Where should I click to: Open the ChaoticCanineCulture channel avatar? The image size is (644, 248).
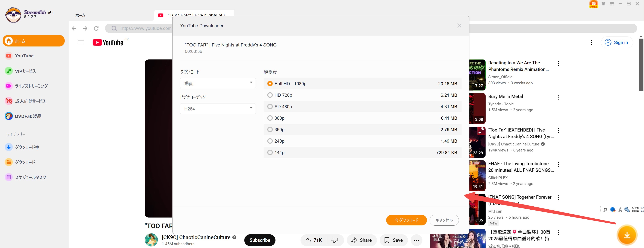151,240
